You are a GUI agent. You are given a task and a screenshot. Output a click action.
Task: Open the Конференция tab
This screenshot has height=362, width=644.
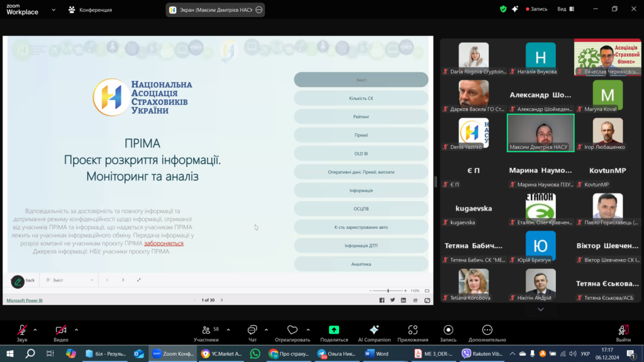pos(90,10)
